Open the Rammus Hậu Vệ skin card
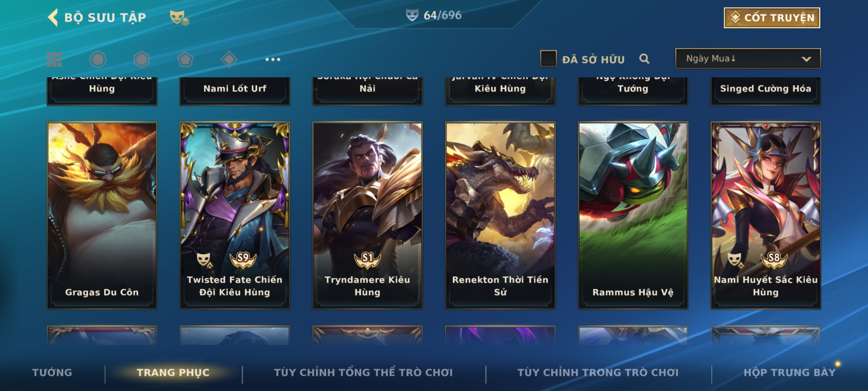The image size is (868, 391). coord(633,215)
